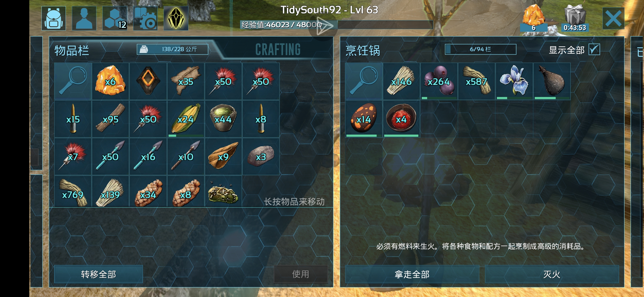Search inventory with the left magnifier icon

pos(73,81)
